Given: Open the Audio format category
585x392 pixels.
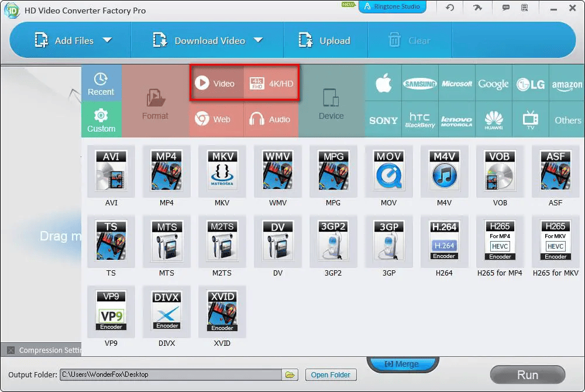Looking at the screenshot, I should point(271,119).
